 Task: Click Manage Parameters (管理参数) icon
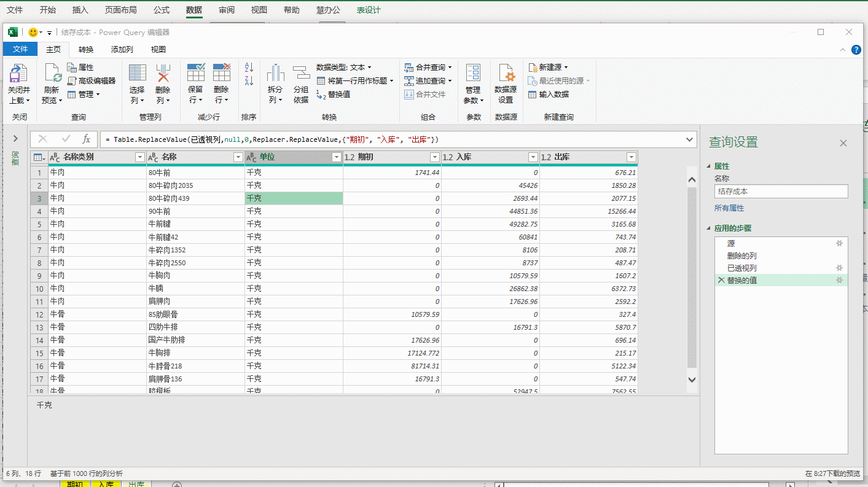pyautogui.click(x=473, y=72)
